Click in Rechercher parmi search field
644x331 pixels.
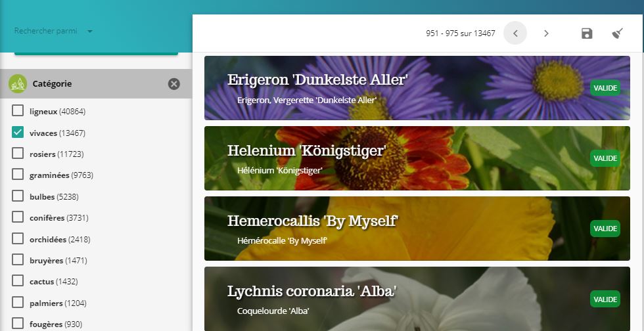[47, 31]
